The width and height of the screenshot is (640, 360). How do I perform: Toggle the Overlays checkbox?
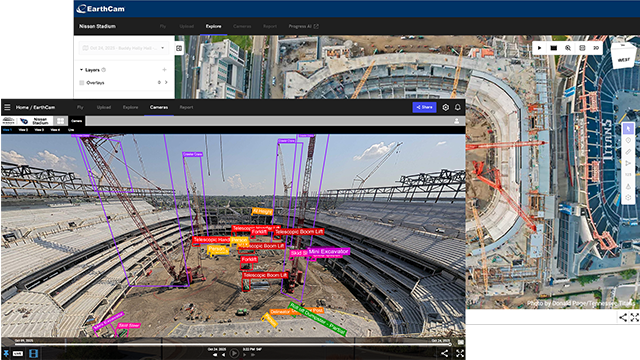(x=82, y=82)
